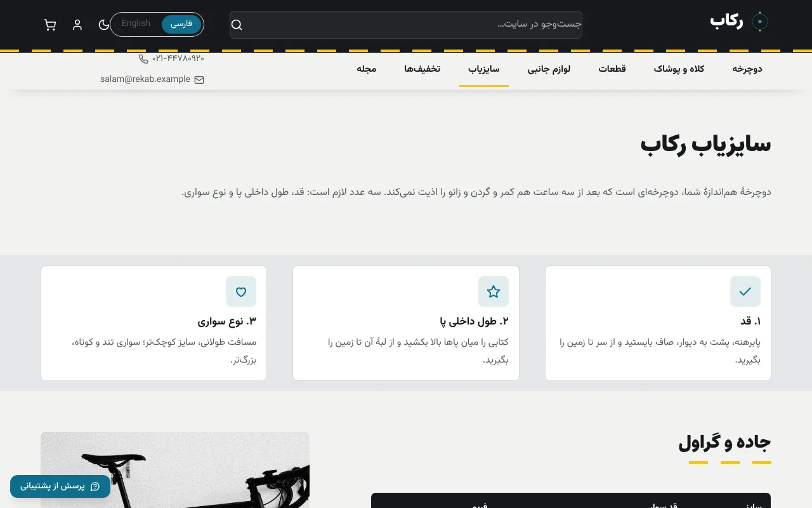
Task: Select the فارسی language option
Action: (x=181, y=24)
